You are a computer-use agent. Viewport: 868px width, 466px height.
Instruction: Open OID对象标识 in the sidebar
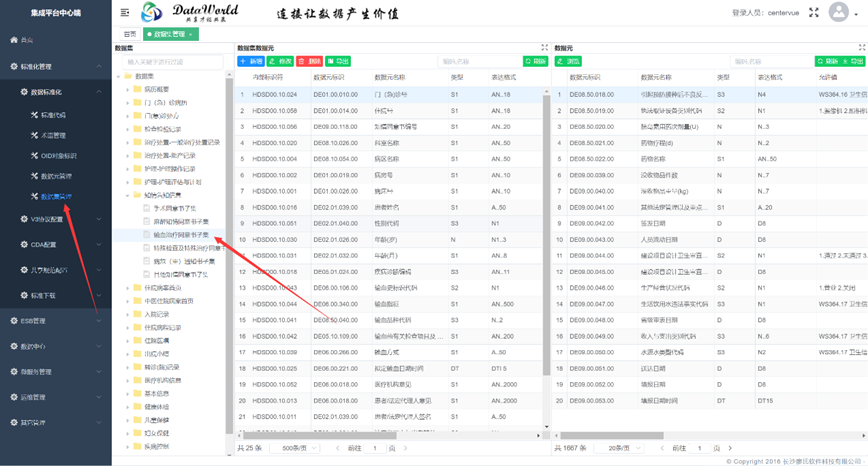click(55, 156)
